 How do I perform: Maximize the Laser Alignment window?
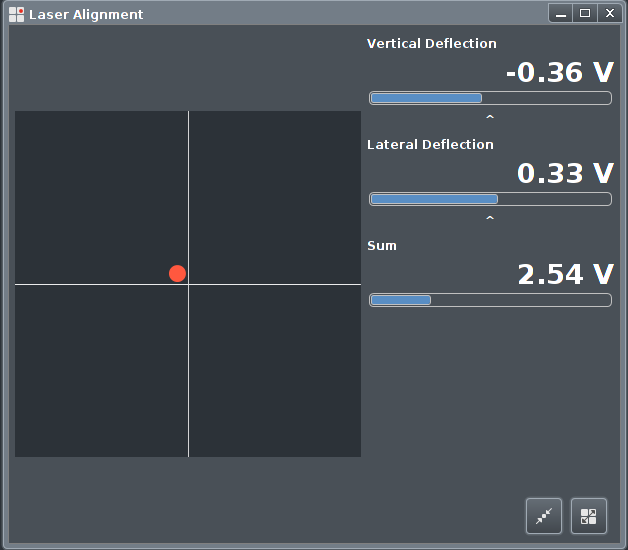pyautogui.click(x=585, y=14)
